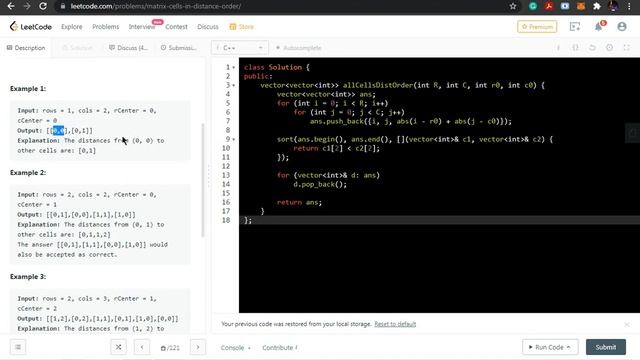Click code line 14 d.pop_back()
The image size is (640, 360).
point(320,184)
